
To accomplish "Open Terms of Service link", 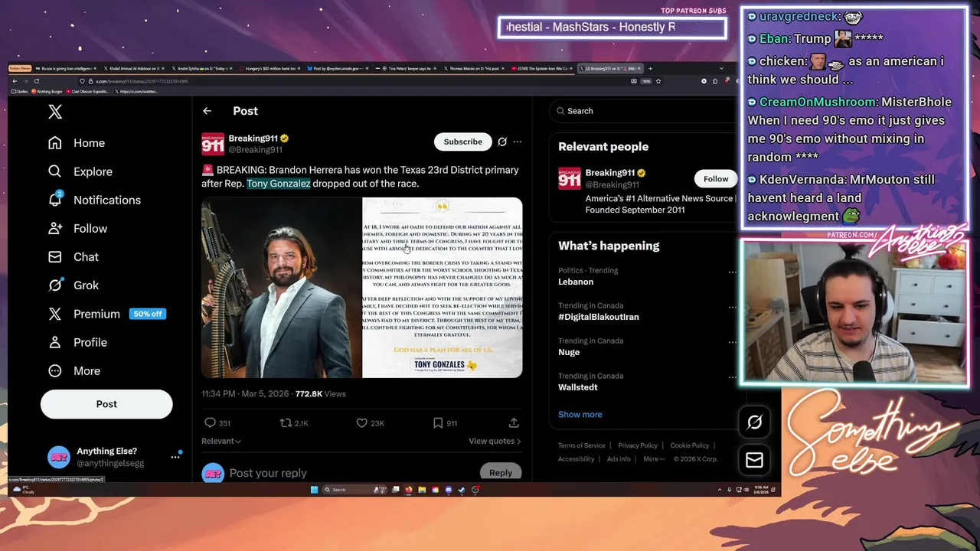I will [x=581, y=445].
